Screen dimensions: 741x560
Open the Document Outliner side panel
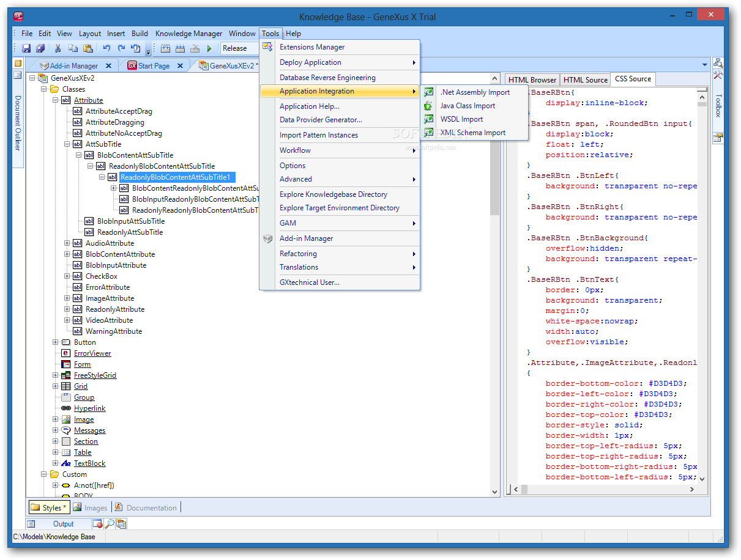(x=18, y=123)
